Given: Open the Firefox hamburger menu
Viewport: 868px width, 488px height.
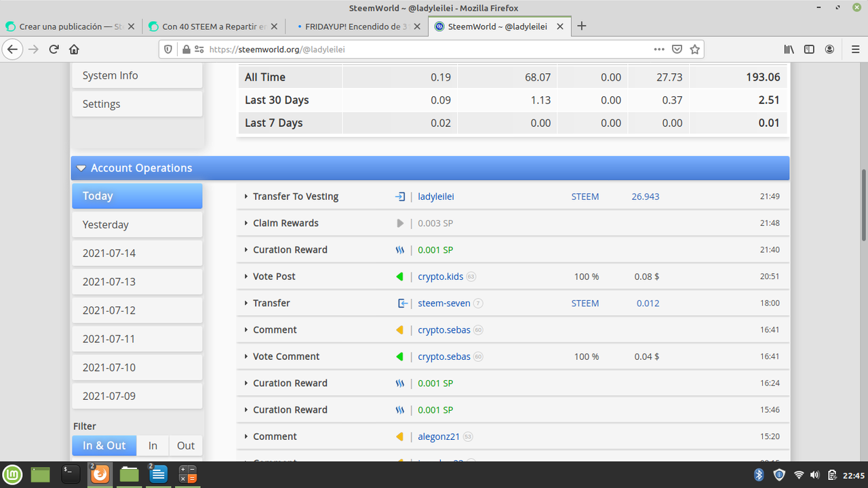Looking at the screenshot, I should (855, 49).
